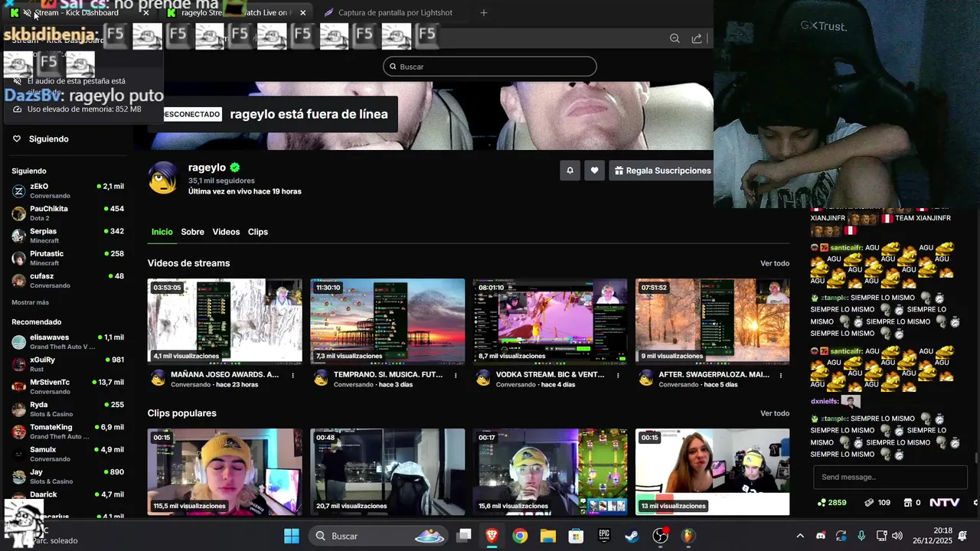Select the Videos channel tab
980x551 pixels.
tap(226, 232)
